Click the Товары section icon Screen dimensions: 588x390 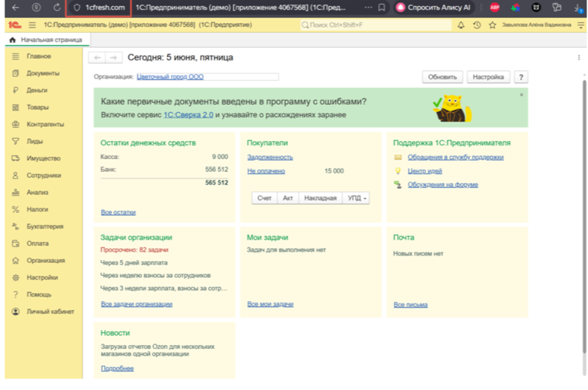(x=16, y=108)
